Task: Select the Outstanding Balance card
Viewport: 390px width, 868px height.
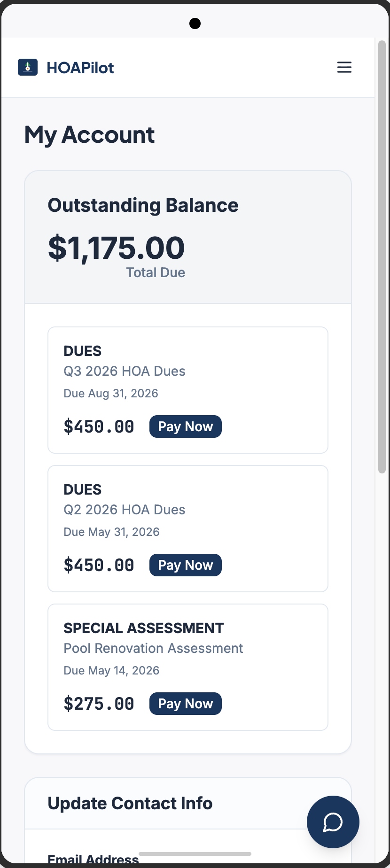Action: click(x=187, y=236)
